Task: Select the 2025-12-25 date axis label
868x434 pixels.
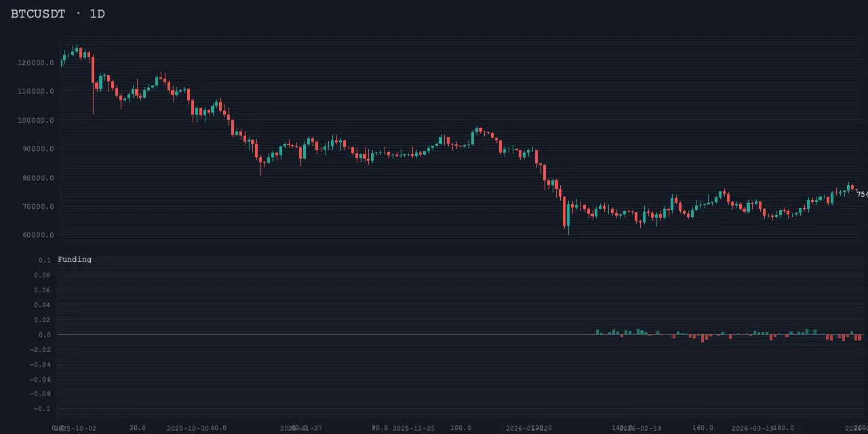Action: (414, 428)
